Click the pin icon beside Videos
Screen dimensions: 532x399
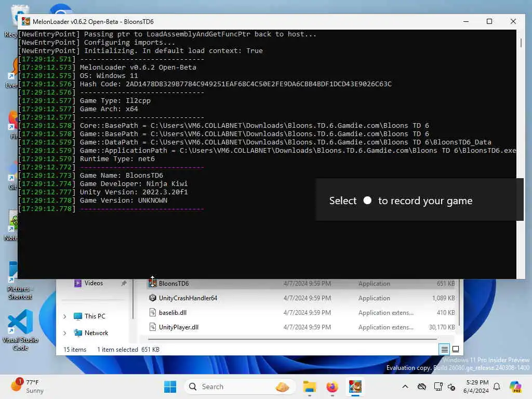click(124, 283)
